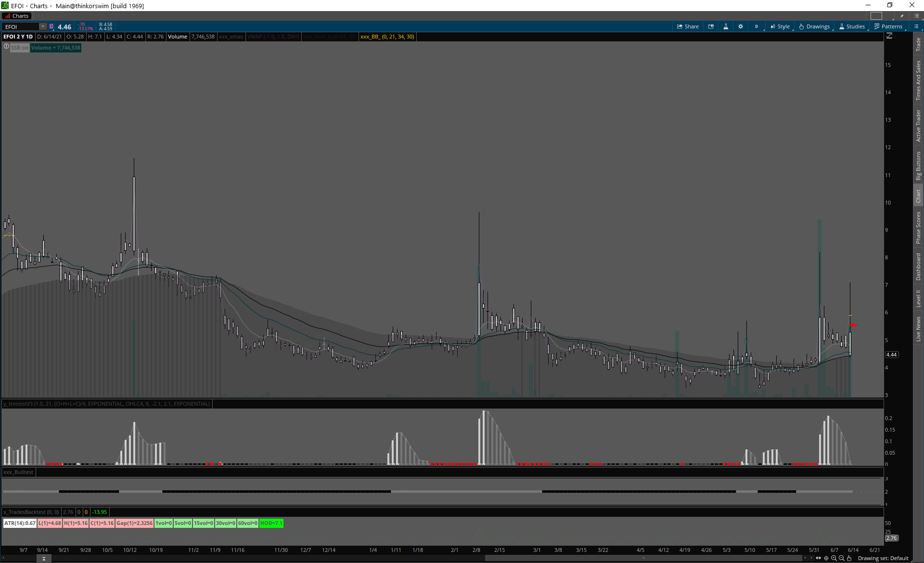Click the expand-collapse time axis arrows icon
This screenshot has width=924, height=563.
818,558
